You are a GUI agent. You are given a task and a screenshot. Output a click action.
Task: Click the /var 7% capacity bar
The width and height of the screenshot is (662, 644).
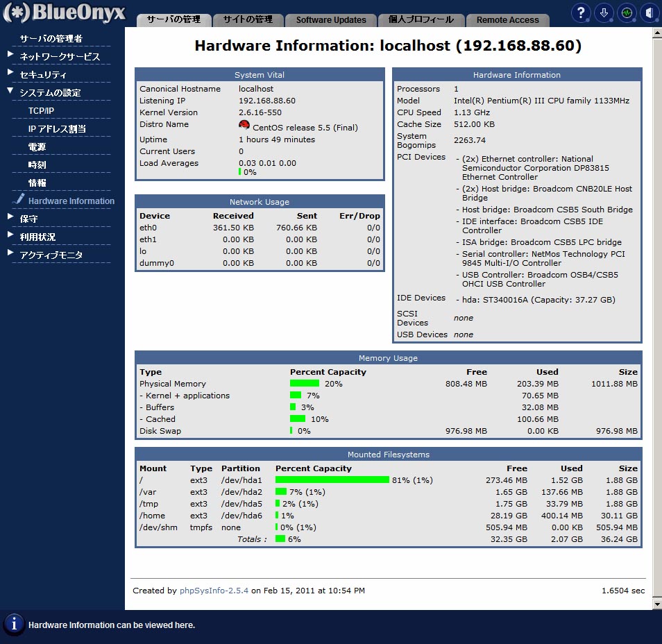point(281,491)
